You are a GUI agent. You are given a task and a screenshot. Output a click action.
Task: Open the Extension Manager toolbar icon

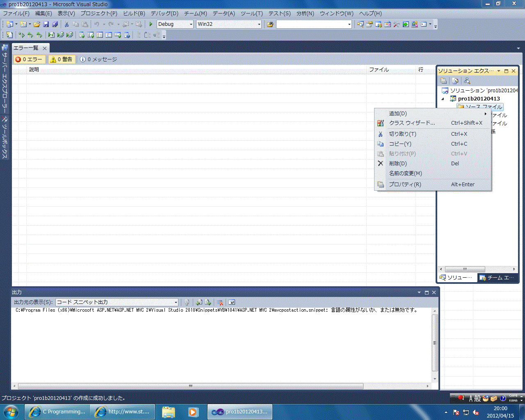click(x=415, y=24)
